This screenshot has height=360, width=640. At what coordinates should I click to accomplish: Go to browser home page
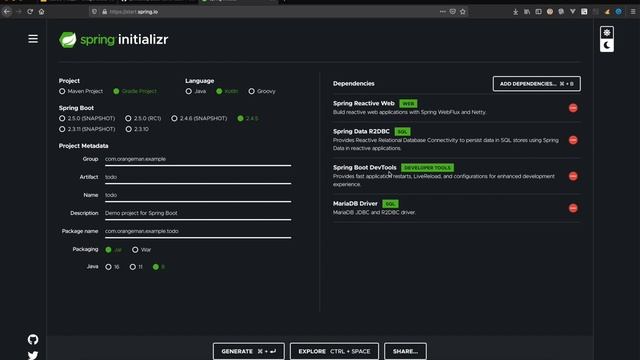41,11
